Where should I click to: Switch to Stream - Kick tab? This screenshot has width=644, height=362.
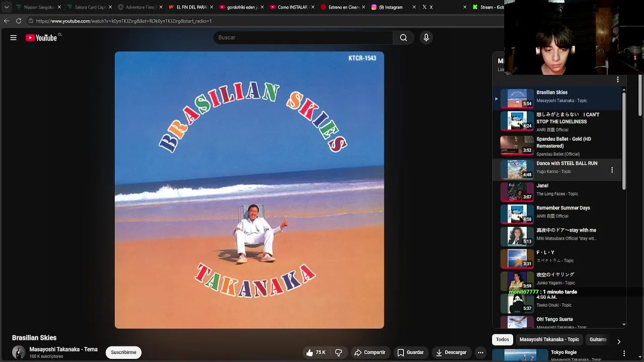click(x=487, y=7)
